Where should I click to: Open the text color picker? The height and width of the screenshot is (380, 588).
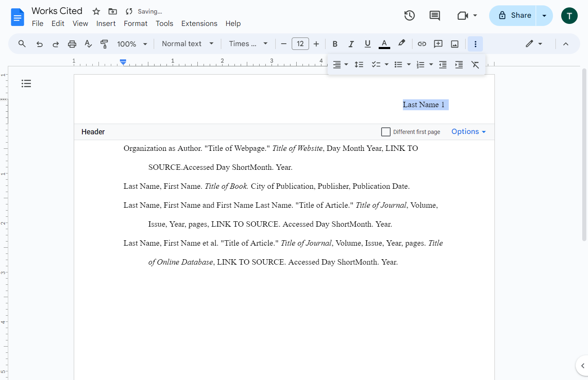384,44
